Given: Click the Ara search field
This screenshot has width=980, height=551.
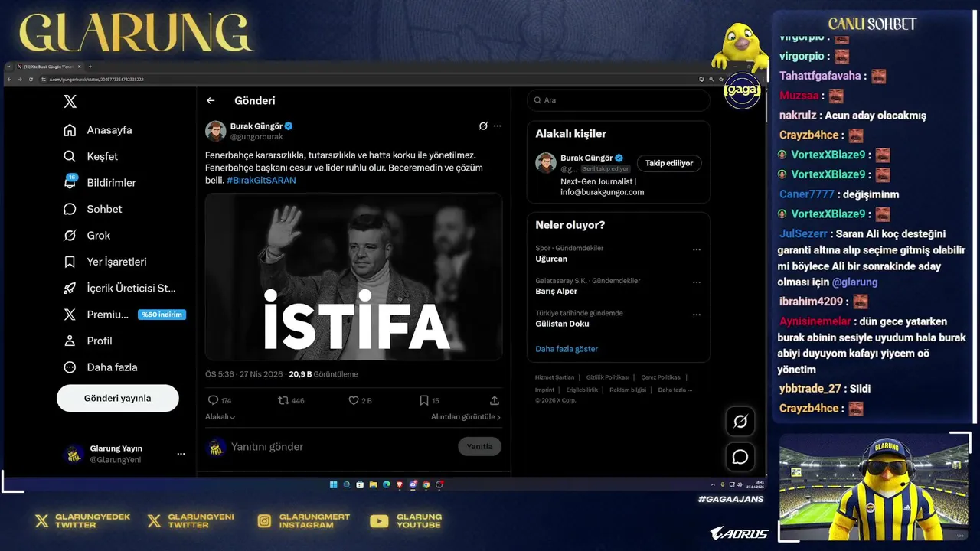Looking at the screenshot, I should (x=619, y=100).
